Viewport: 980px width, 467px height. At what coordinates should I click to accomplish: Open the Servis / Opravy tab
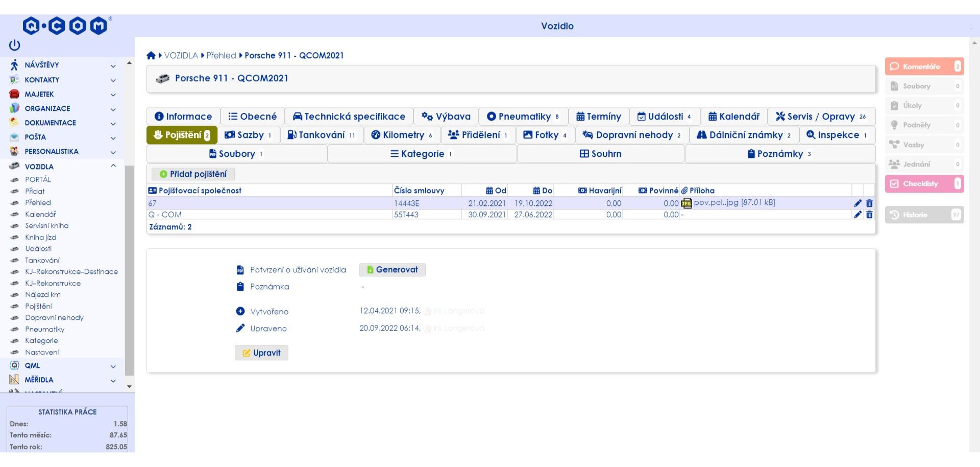(821, 116)
